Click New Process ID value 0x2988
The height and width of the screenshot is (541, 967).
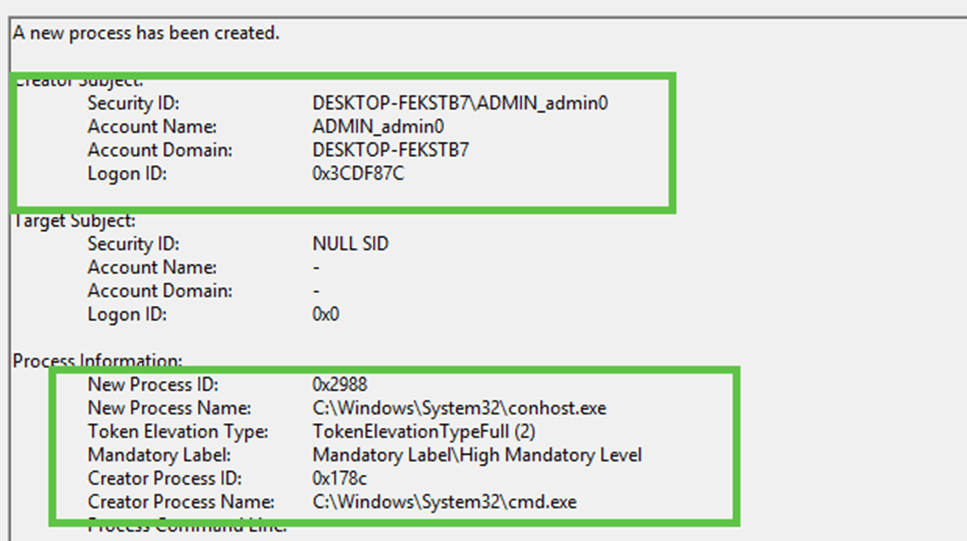tap(340, 384)
